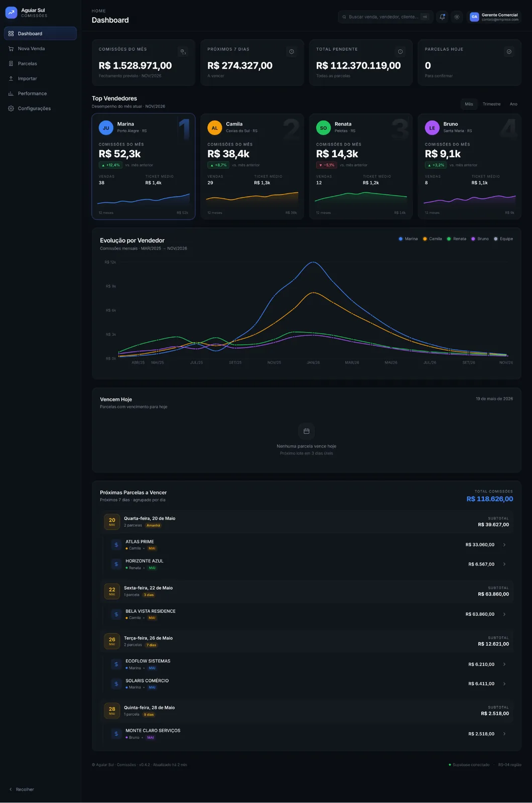Click the Total Pendente card icon
This screenshot has width=532, height=803.
point(400,52)
